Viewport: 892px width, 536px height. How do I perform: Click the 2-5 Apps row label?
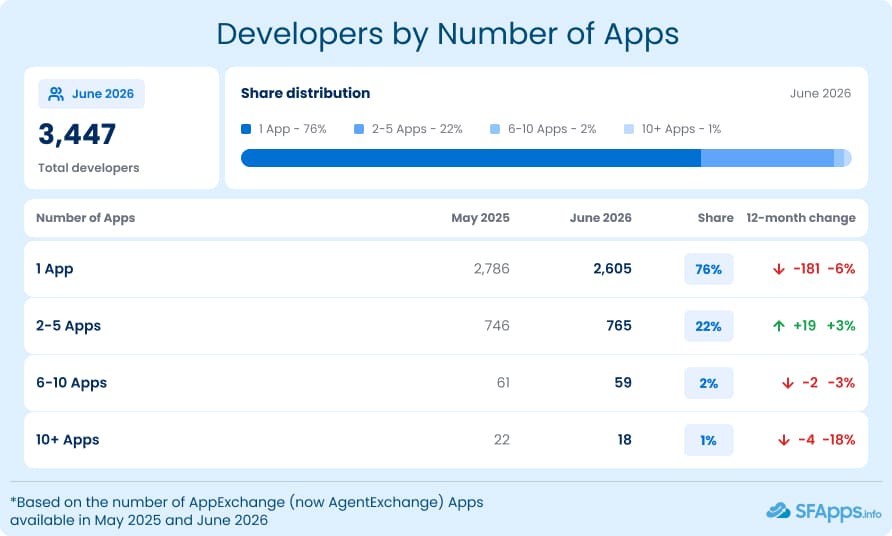click(68, 326)
